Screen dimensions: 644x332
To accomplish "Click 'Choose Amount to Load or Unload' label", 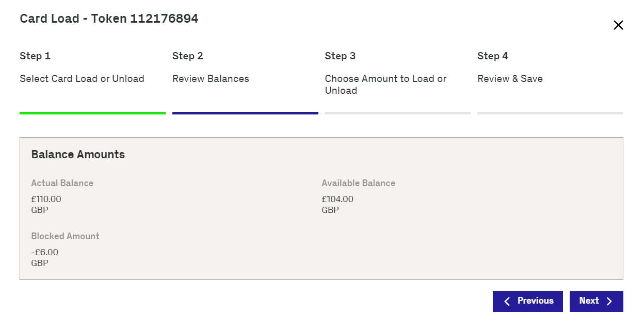I will [x=385, y=85].
